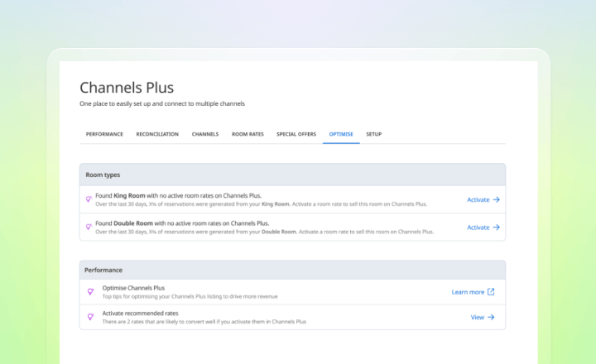Open the Setup tab
This screenshot has height=364, width=596.
pos(374,134)
